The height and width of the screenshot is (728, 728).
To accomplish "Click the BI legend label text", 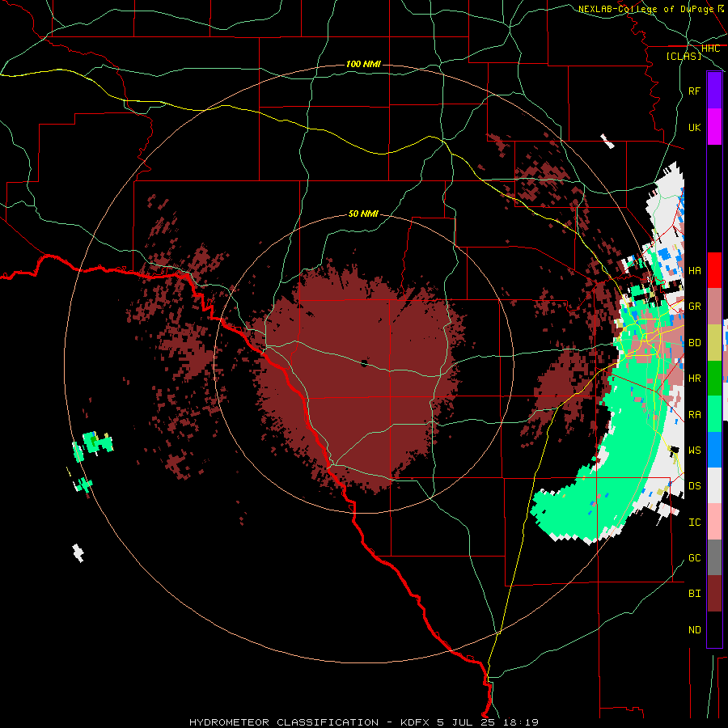I will click(694, 594).
